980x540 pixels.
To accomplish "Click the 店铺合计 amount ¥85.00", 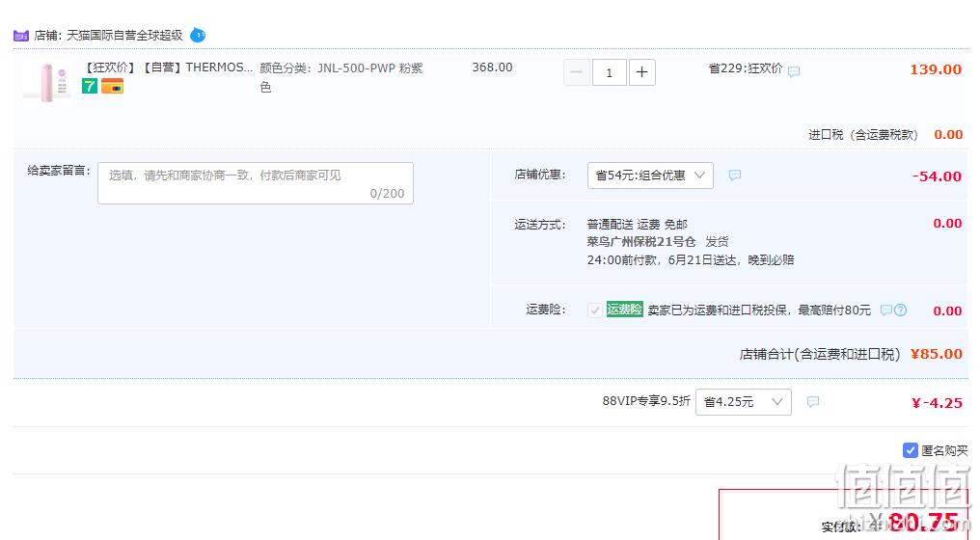I will [937, 354].
